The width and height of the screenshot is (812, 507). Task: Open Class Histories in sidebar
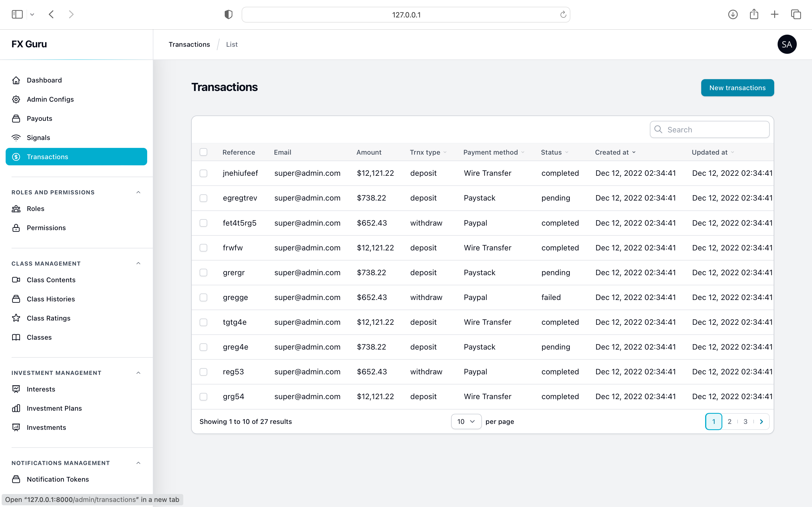click(x=51, y=299)
